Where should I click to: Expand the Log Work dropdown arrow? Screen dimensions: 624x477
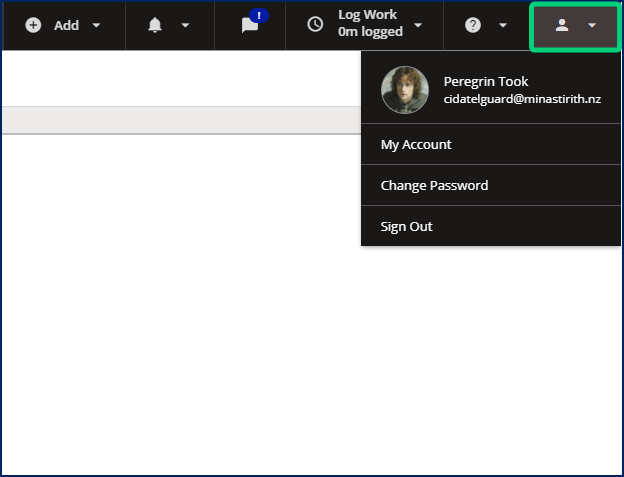(417, 25)
